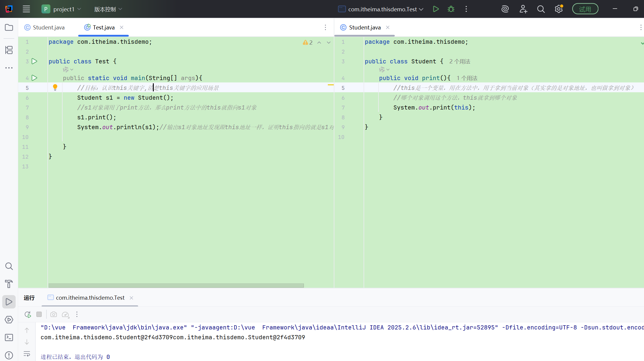Start debugging with the bug icon
Image resolution: width=644 pixels, height=361 pixels.
[x=451, y=9]
